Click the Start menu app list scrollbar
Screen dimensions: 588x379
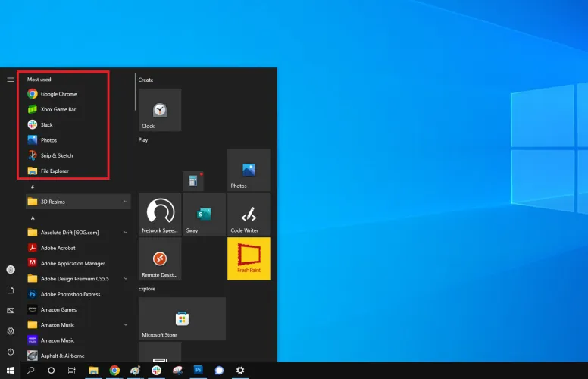pyautogui.click(x=136, y=92)
